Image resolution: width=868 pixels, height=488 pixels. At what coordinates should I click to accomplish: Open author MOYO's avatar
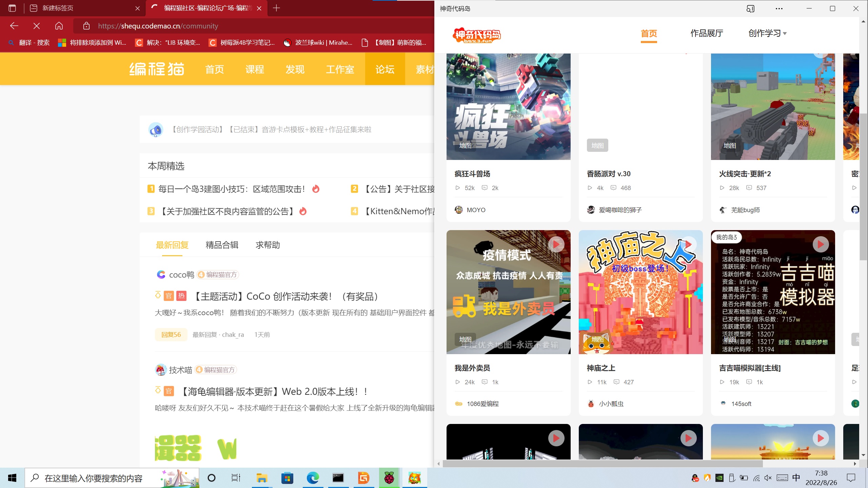pyautogui.click(x=459, y=210)
